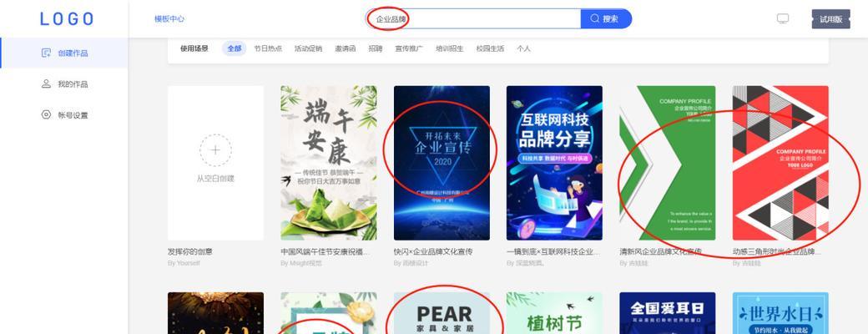Click the account settings gear icon
Viewport: 868px width, 334px height.
[x=47, y=114]
